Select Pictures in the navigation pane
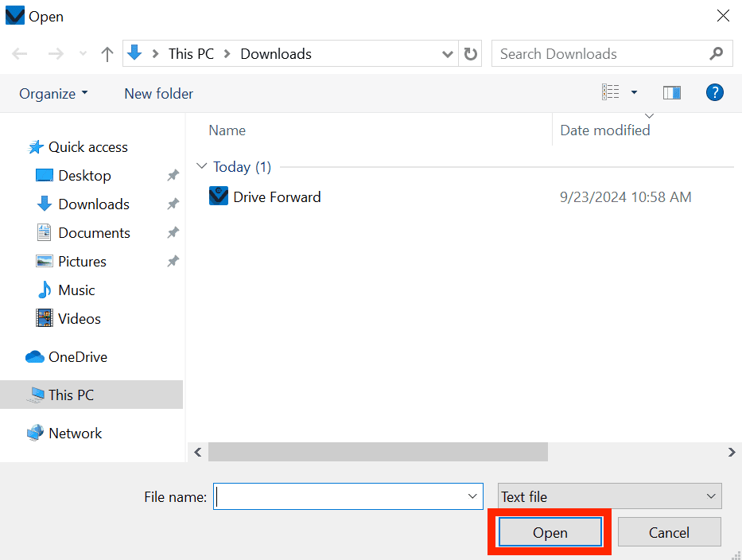 (82, 261)
